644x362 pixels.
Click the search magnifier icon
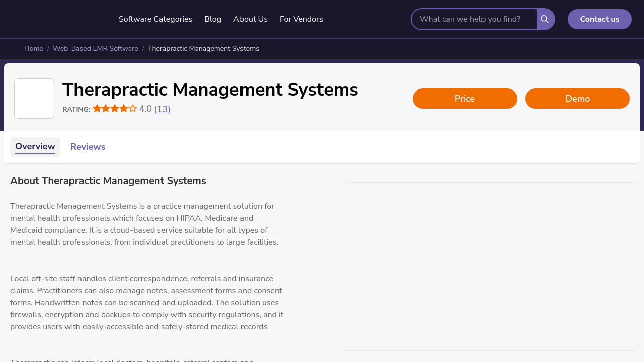point(545,19)
